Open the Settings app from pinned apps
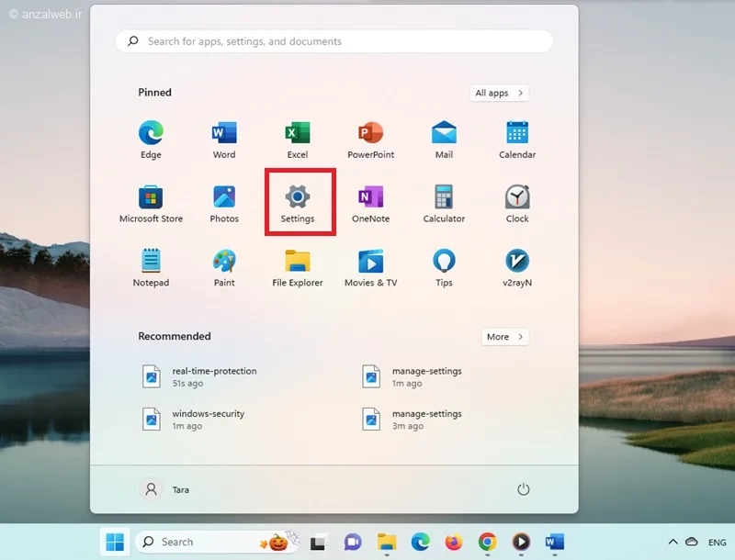735x560 pixels. point(298,202)
